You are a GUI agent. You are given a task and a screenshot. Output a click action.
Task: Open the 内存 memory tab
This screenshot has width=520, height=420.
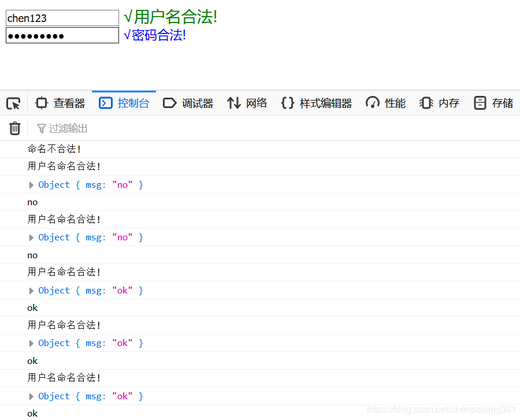point(440,103)
